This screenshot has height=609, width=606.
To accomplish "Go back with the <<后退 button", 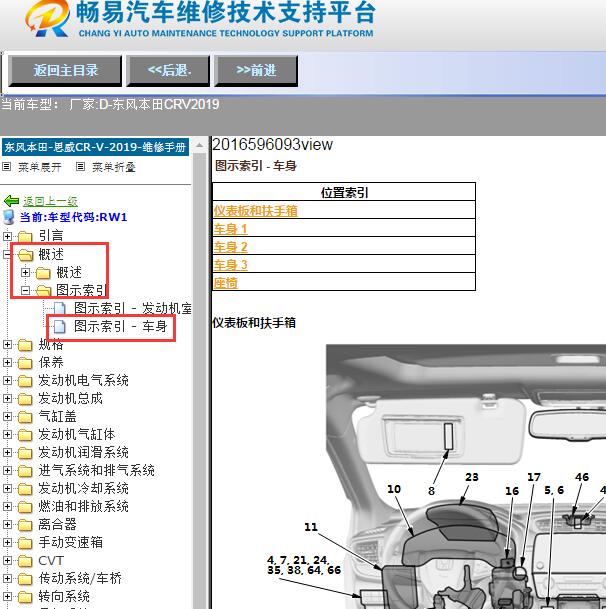I will (x=168, y=71).
